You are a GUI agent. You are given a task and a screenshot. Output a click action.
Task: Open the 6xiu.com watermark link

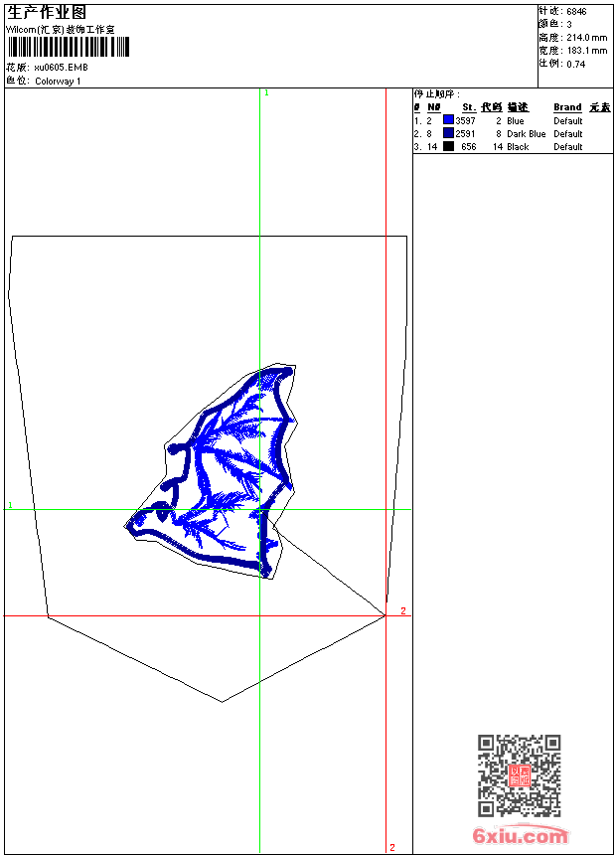click(520, 835)
